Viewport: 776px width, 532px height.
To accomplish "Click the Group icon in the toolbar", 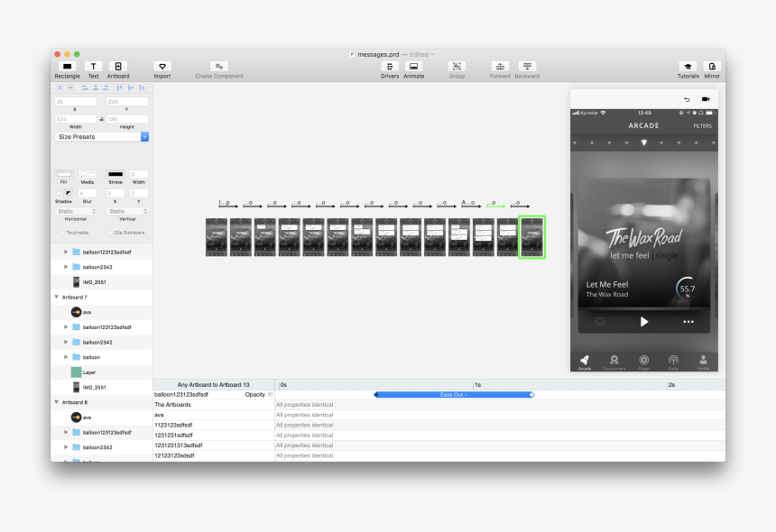I will point(457,68).
